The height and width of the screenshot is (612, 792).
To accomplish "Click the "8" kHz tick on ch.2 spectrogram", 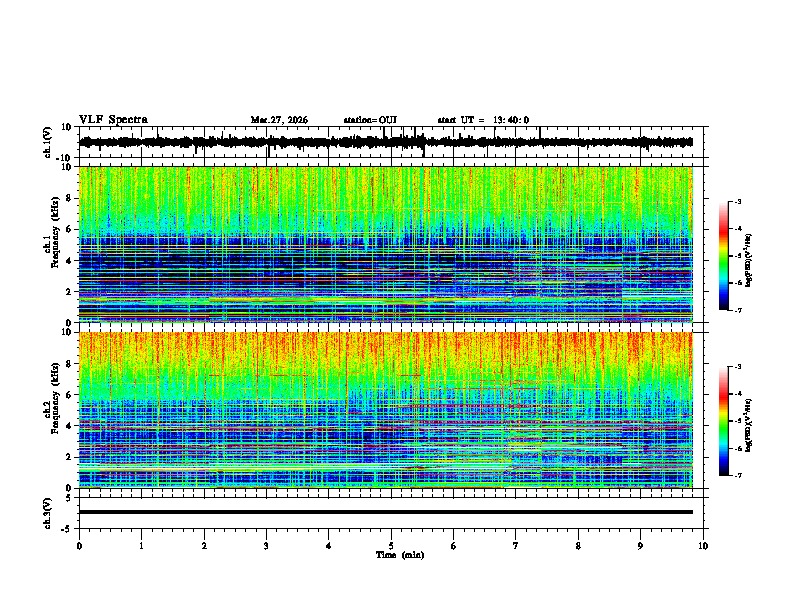I will tap(69, 364).
